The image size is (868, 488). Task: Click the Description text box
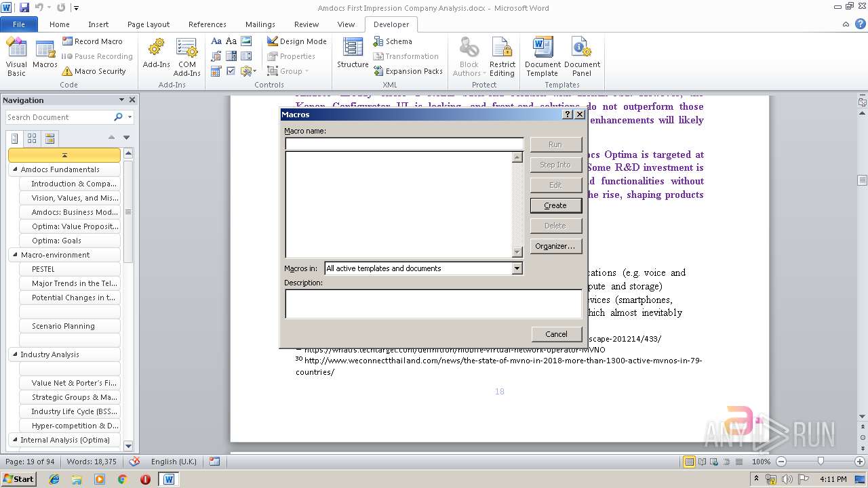pos(433,304)
